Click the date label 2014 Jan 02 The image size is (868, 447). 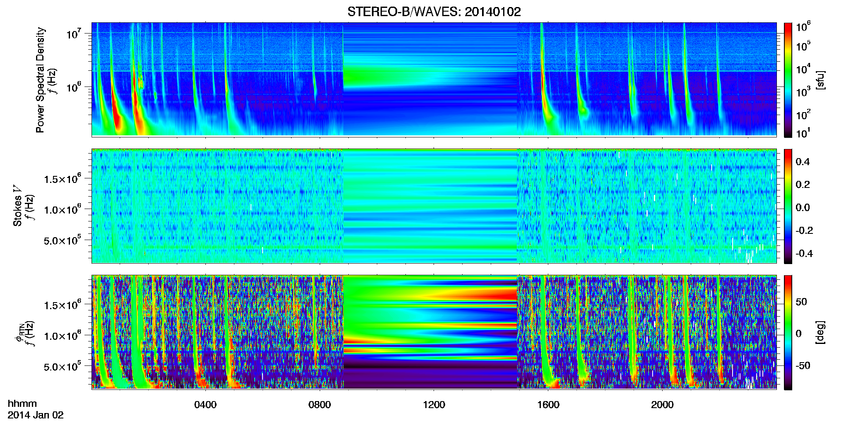pos(36,415)
